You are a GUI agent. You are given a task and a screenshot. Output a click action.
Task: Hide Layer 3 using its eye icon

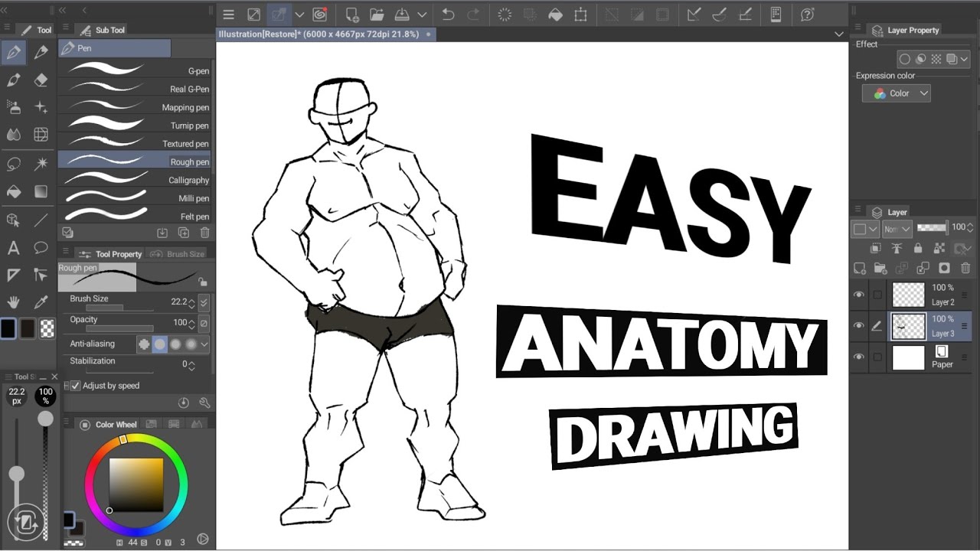pos(859,326)
